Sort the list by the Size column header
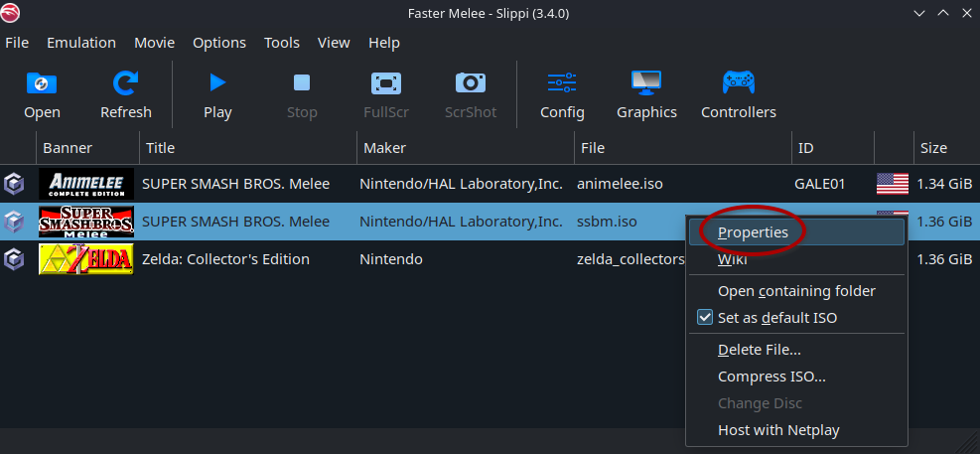 pos(946,148)
